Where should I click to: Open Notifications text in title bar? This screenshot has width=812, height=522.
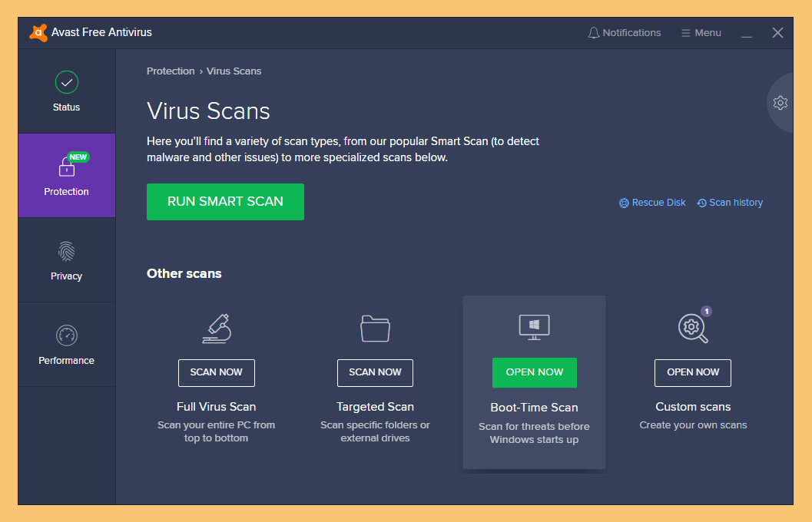point(631,33)
